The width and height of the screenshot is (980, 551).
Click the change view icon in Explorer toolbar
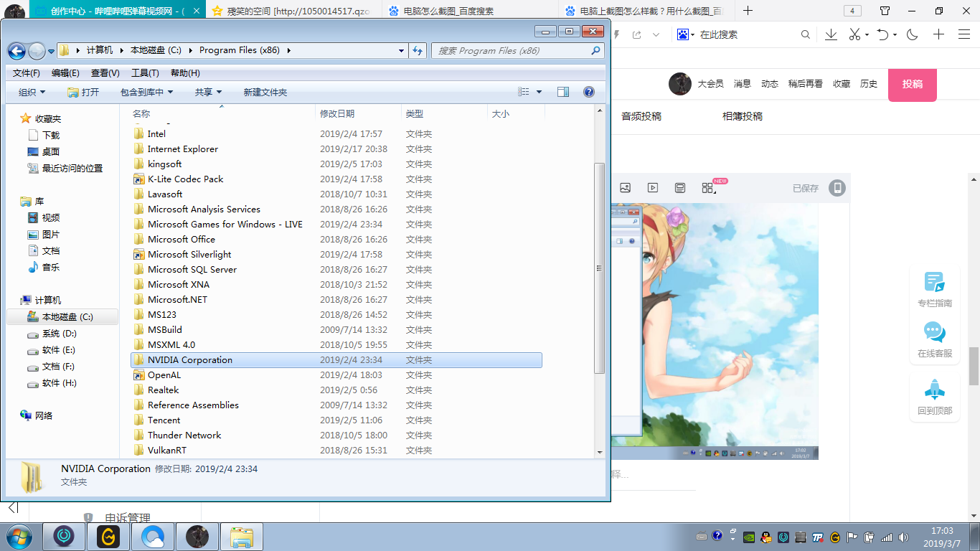pyautogui.click(x=524, y=92)
